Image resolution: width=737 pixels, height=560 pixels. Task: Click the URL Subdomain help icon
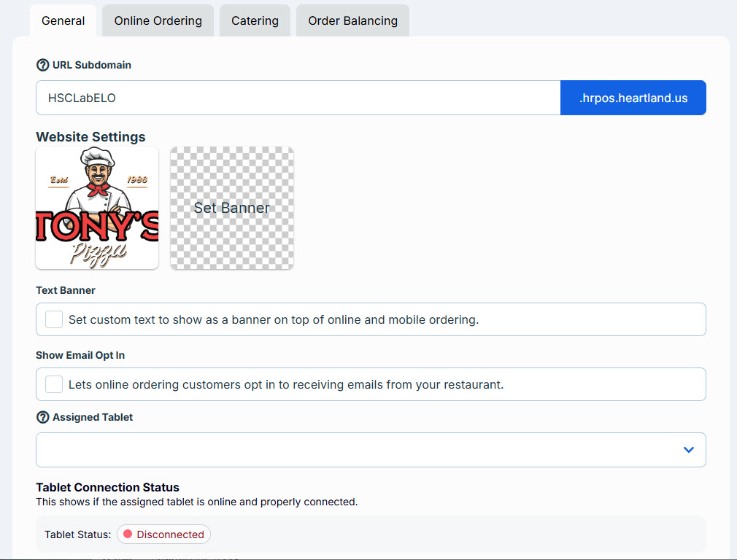click(43, 65)
